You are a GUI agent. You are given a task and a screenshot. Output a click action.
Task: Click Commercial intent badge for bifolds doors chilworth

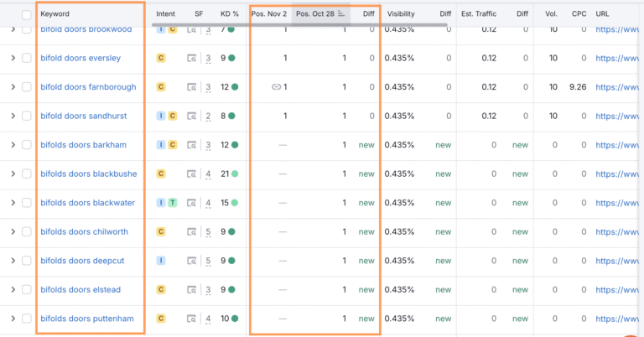click(x=161, y=232)
